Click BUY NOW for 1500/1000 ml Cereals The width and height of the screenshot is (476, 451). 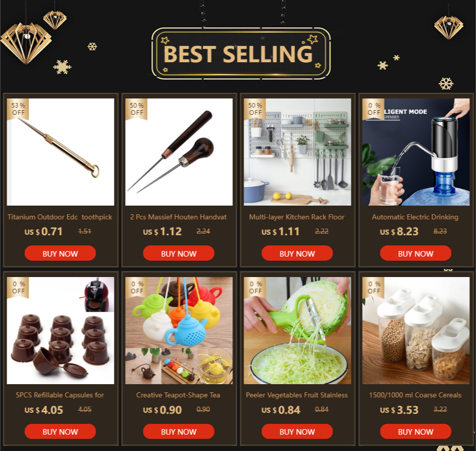pos(415,431)
